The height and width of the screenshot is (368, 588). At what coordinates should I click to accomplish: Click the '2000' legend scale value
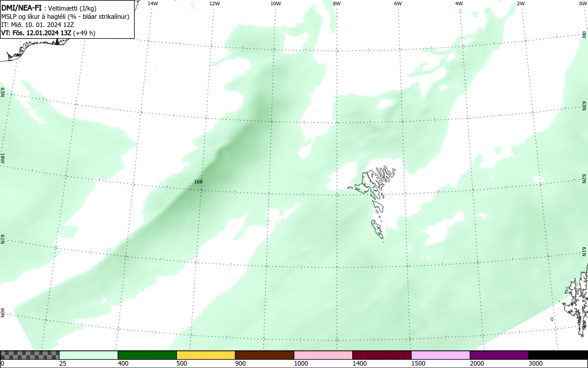(477, 363)
